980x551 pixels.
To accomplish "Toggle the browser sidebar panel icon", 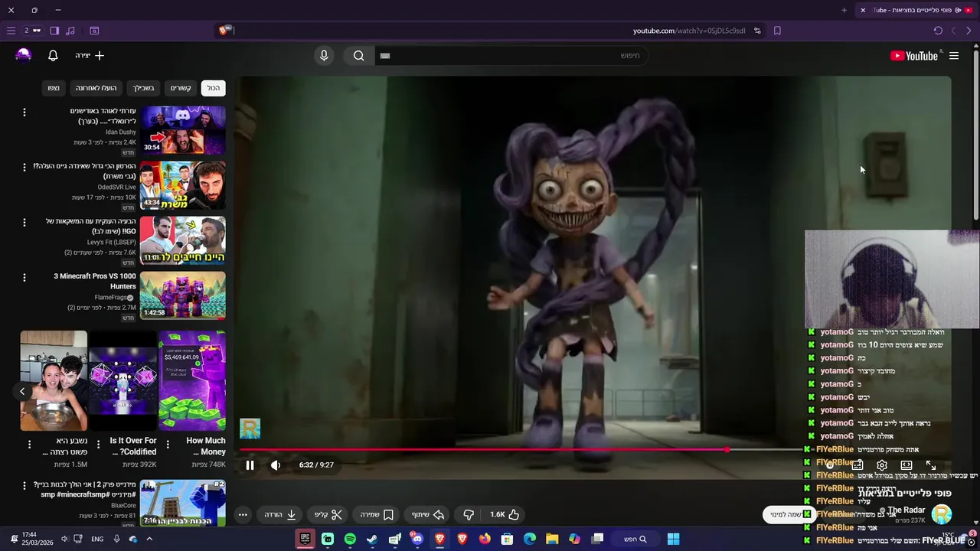I will point(54,31).
